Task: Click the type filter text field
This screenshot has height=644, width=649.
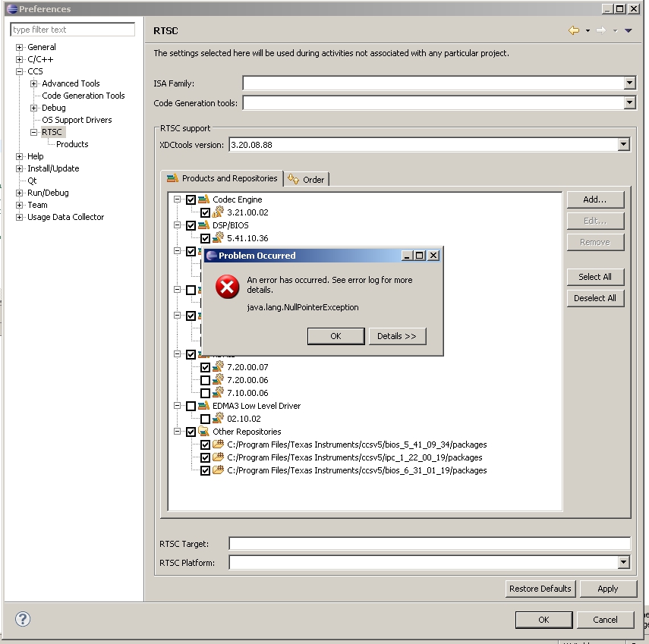Action: coord(72,29)
